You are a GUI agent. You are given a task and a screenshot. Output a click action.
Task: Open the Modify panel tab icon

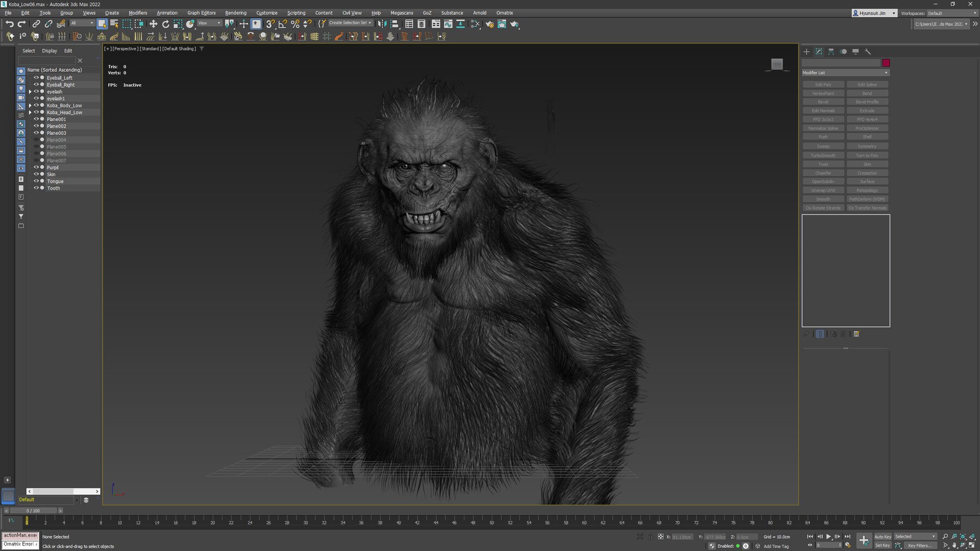click(819, 52)
